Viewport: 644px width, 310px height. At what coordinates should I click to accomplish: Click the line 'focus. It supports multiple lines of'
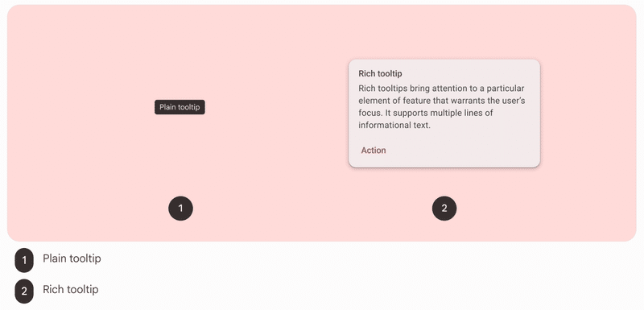(x=426, y=113)
